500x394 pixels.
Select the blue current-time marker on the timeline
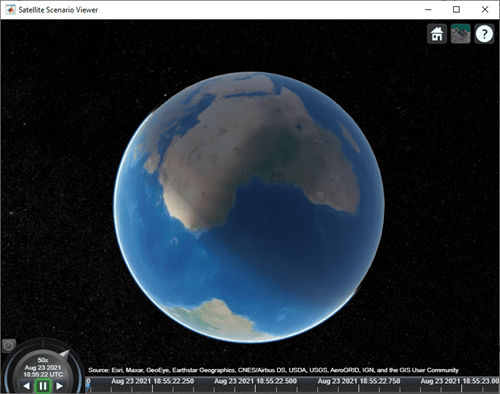pos(88,387)
